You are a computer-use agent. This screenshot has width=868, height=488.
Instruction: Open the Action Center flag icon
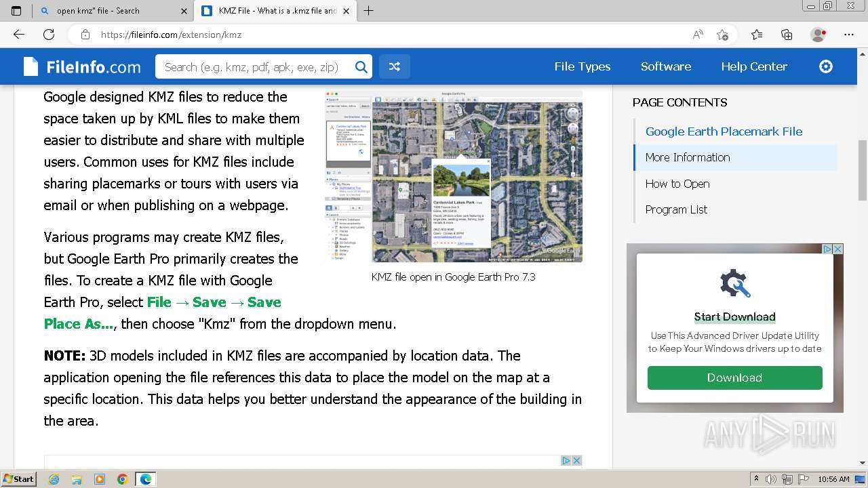click(x=804, y=479)
